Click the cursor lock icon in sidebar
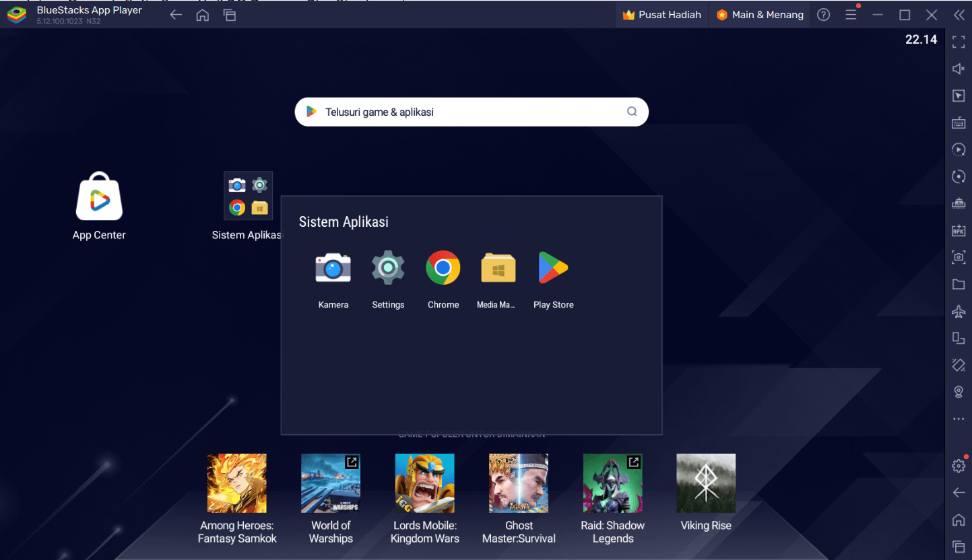Image resolution: width=972 pixels, height=560 pixels. [959, 96]
